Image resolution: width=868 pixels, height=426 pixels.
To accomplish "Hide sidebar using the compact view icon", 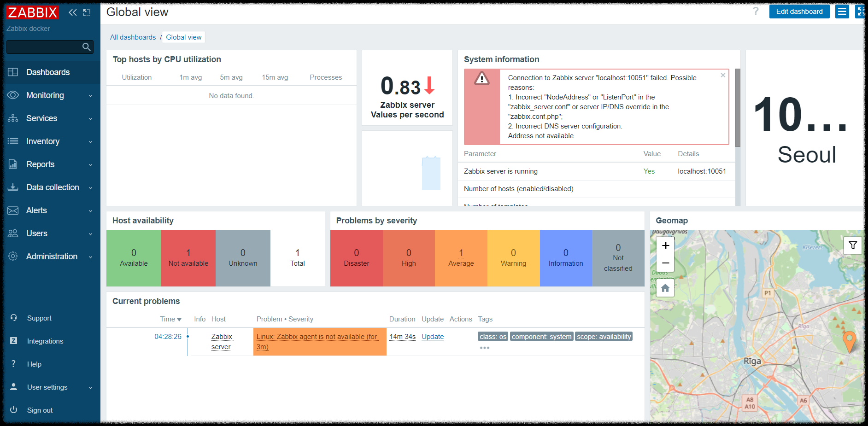I will [x=87, y=12].
